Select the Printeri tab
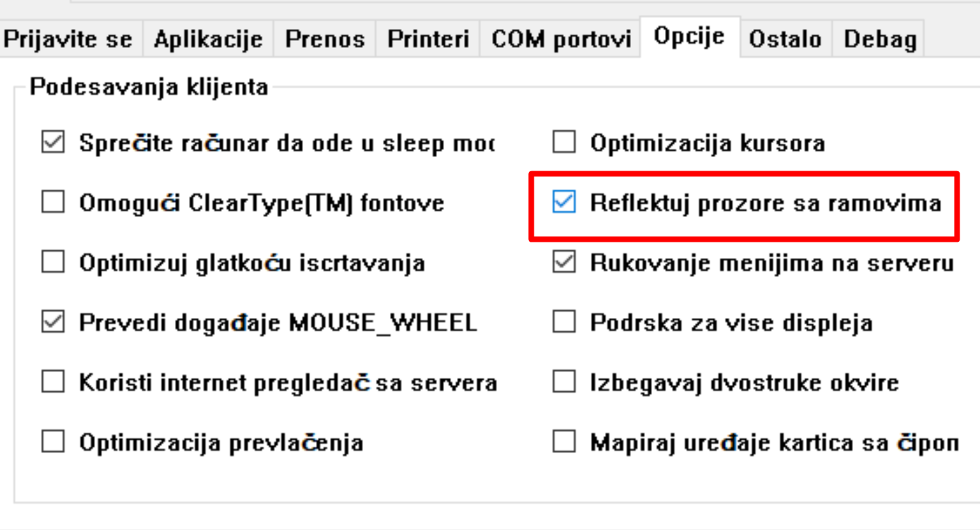980x530 pixels. click(428, 39)
